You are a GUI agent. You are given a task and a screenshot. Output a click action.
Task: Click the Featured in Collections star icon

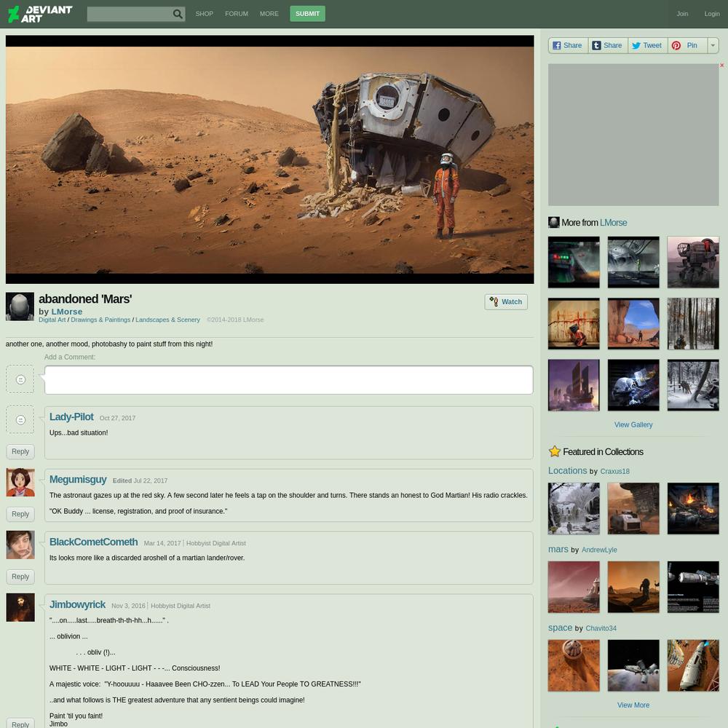(554, 451)
